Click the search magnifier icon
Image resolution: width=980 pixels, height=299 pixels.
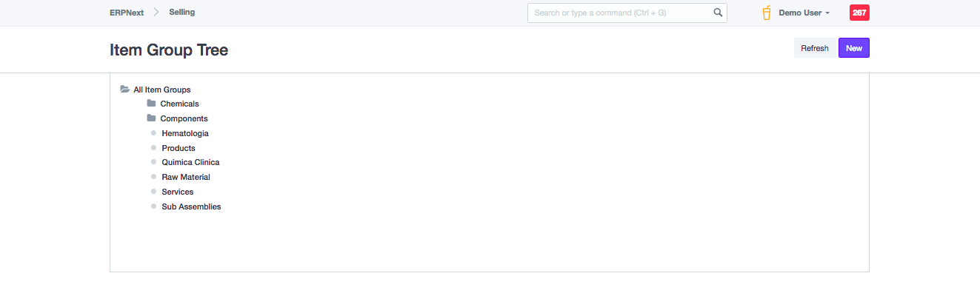click(x=717, y=13)
